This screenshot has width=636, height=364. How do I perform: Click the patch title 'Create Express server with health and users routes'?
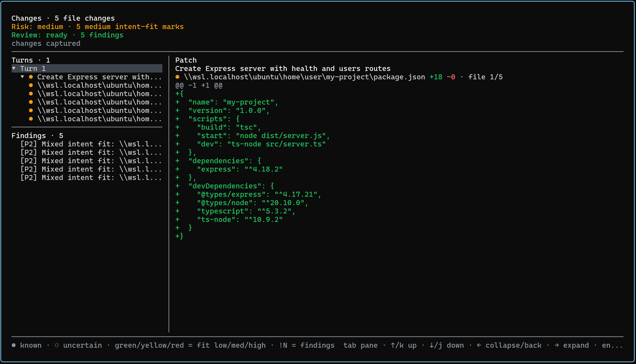coord(283,68)
